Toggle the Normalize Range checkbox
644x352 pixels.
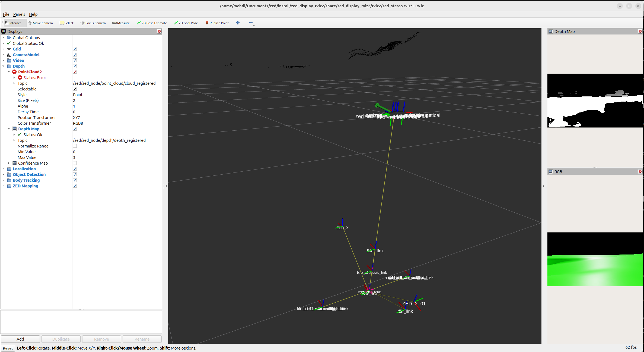pyautogui.click(x=75, y=146)
